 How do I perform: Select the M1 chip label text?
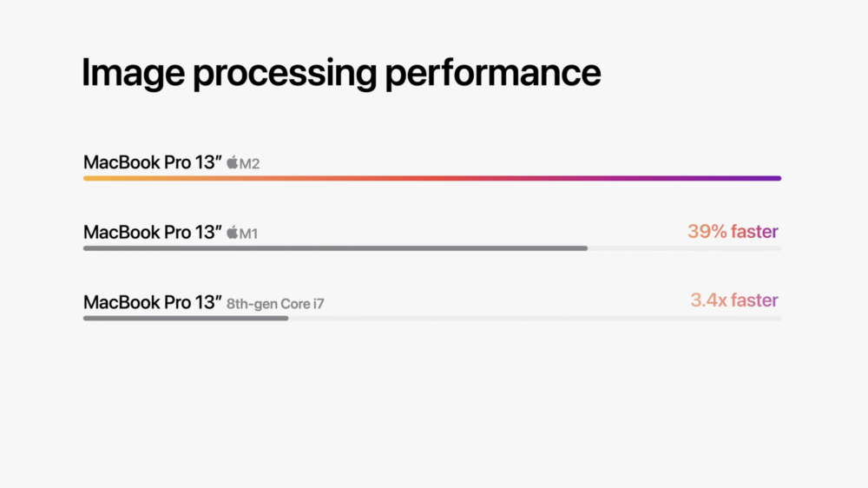pyautogui.click(x=248, y=234)
